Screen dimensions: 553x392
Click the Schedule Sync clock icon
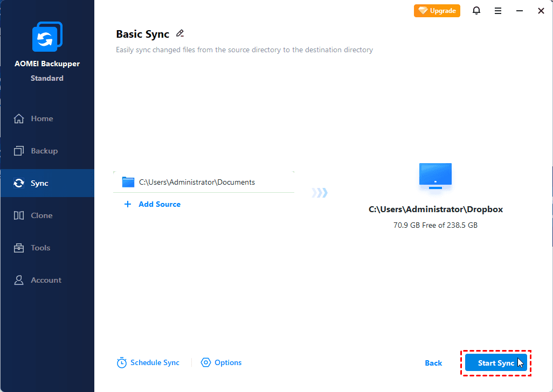pos(122,363)
